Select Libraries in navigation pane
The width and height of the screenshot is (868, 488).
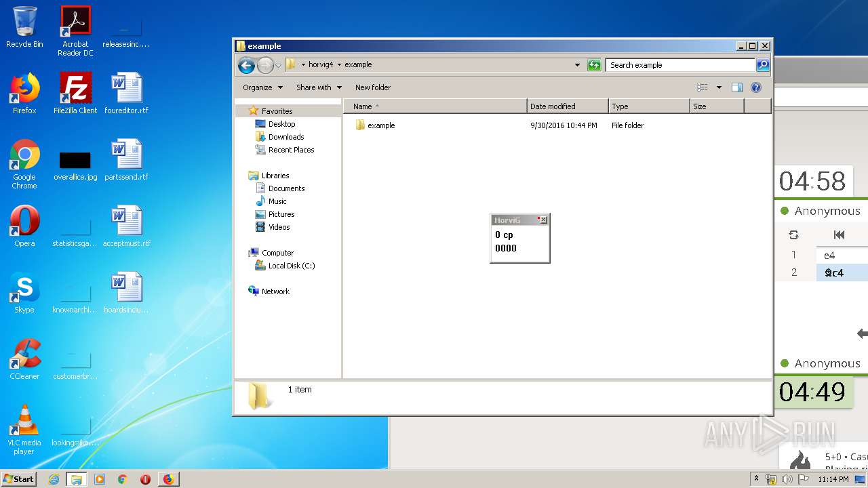click(275, 176)
